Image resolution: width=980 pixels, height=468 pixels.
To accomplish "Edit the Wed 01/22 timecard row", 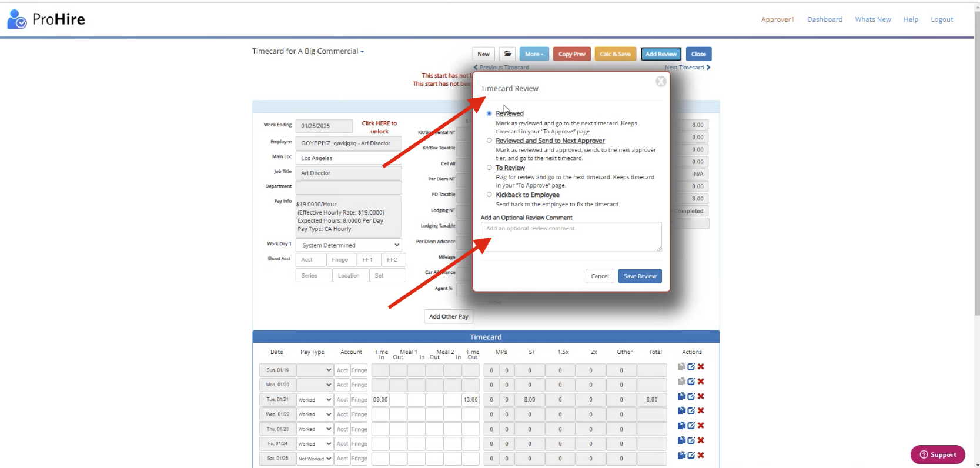I will click(x=691, y=411).
